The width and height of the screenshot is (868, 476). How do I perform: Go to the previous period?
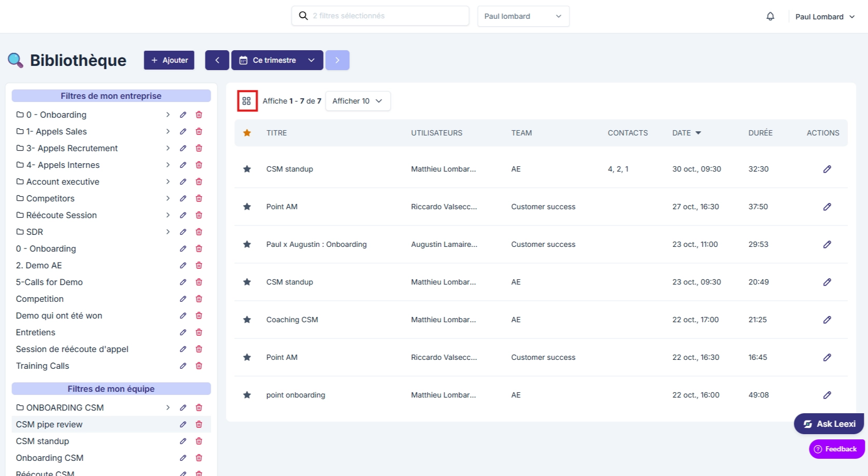point(217,60)
